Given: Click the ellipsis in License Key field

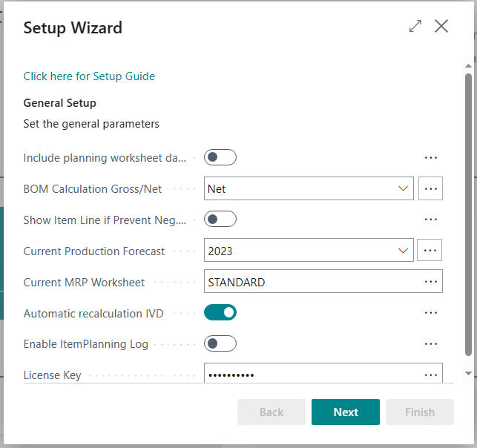Looking at the screenshot, I should coord(430,375).
